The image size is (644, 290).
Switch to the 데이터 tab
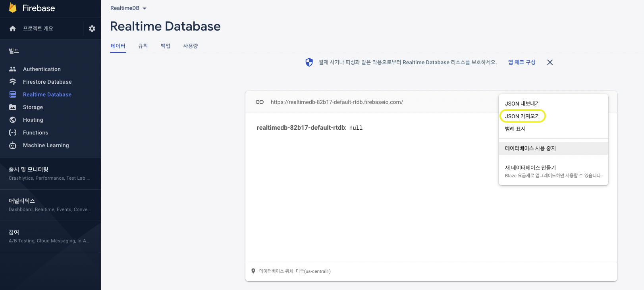coord(118,46)
